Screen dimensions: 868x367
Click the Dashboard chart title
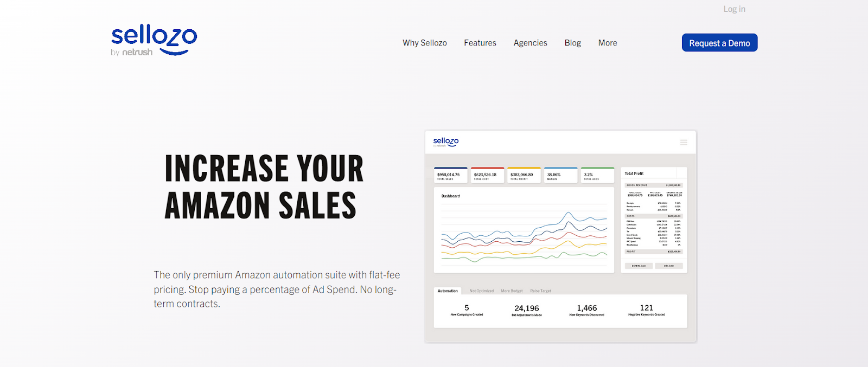click(x=451, y=196)
